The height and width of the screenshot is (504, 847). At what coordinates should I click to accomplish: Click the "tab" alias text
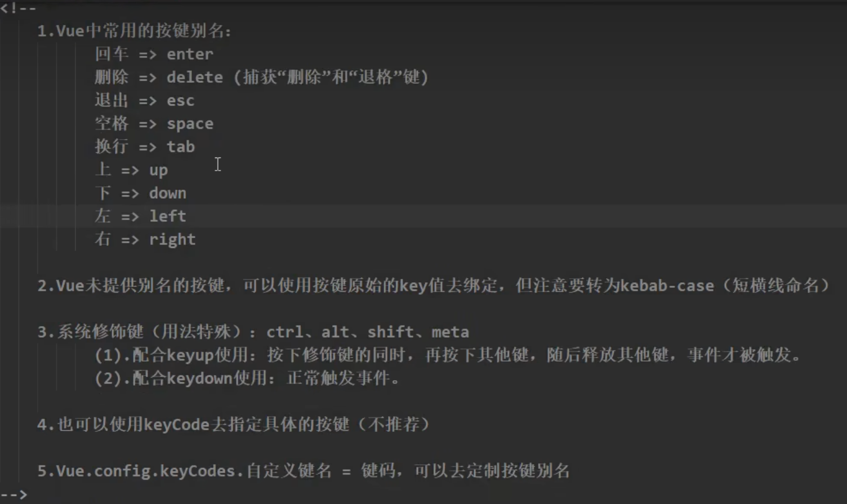tap(180, 146)
